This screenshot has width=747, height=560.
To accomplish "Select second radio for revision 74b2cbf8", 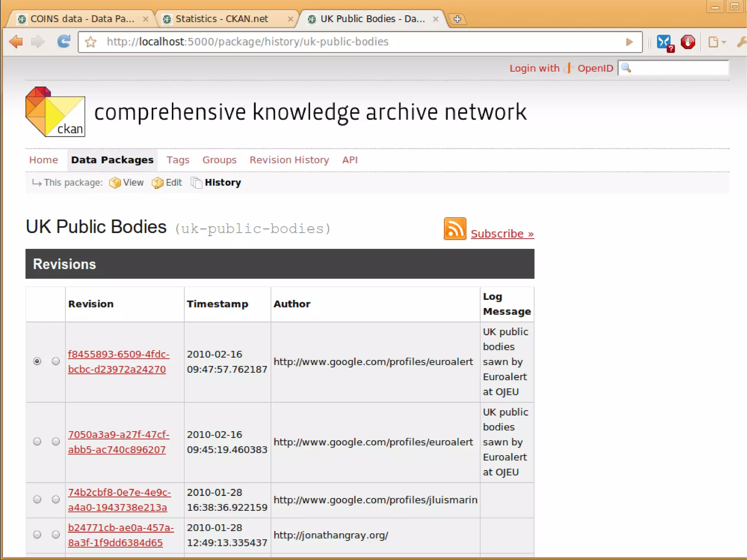I will click(55, 499).
